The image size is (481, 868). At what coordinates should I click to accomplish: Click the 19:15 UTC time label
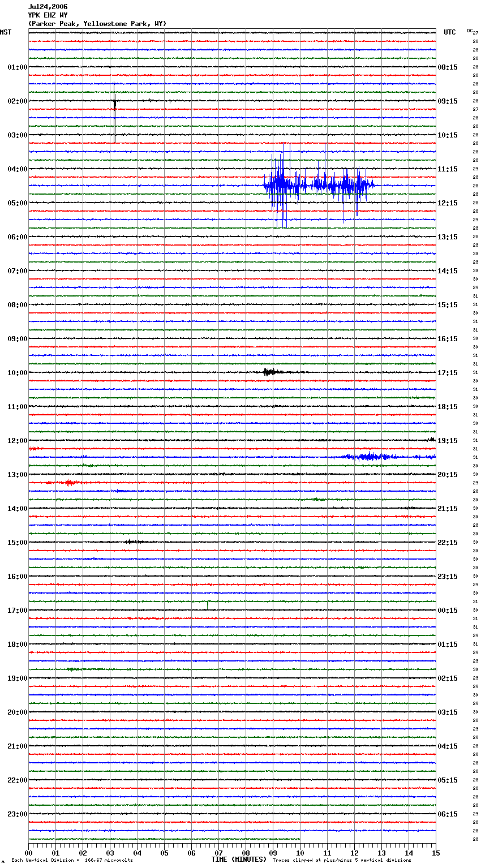(x=448, y=441)
